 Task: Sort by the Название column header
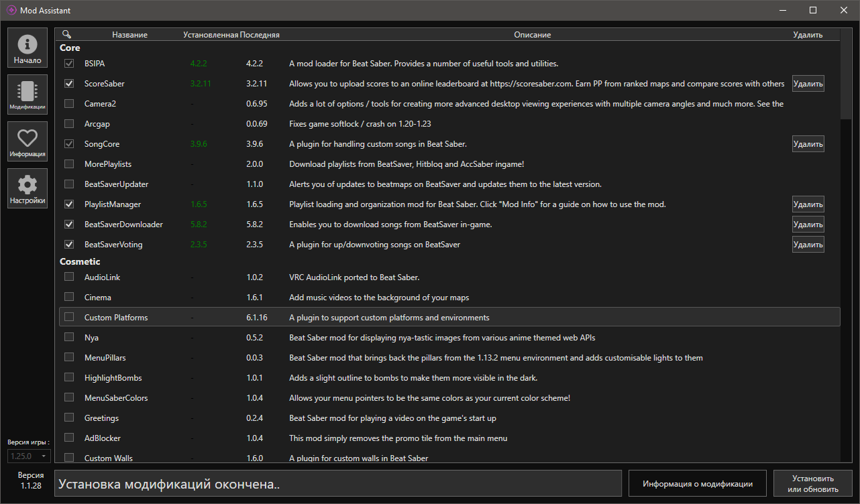(x=129, y=35)
